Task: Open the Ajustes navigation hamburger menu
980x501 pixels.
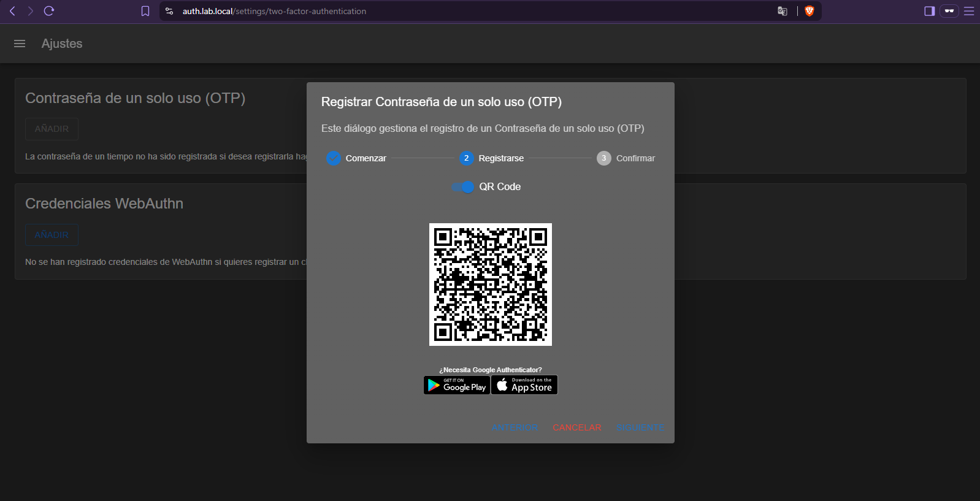Action: pos(20,44)
